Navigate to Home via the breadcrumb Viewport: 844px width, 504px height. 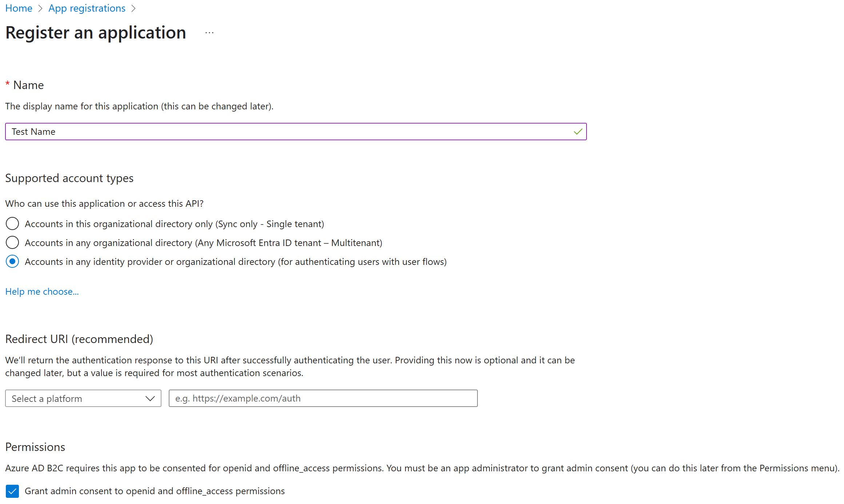[19, 8]
